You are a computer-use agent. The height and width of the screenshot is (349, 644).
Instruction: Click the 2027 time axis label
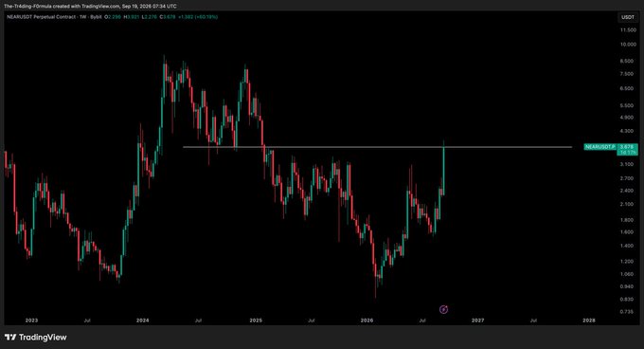[477, 321]
